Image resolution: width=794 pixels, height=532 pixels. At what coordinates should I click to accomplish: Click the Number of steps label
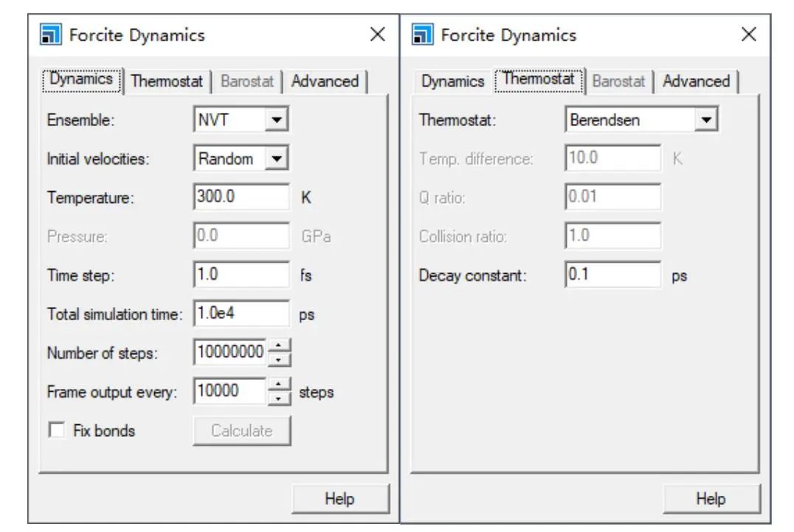tap(103, 353)
